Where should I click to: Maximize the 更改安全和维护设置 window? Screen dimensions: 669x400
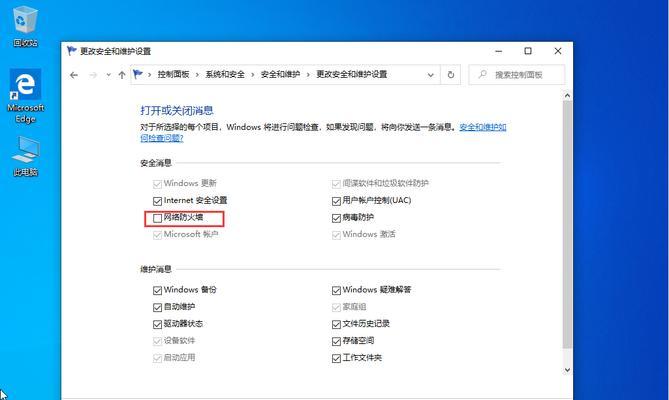528,51
